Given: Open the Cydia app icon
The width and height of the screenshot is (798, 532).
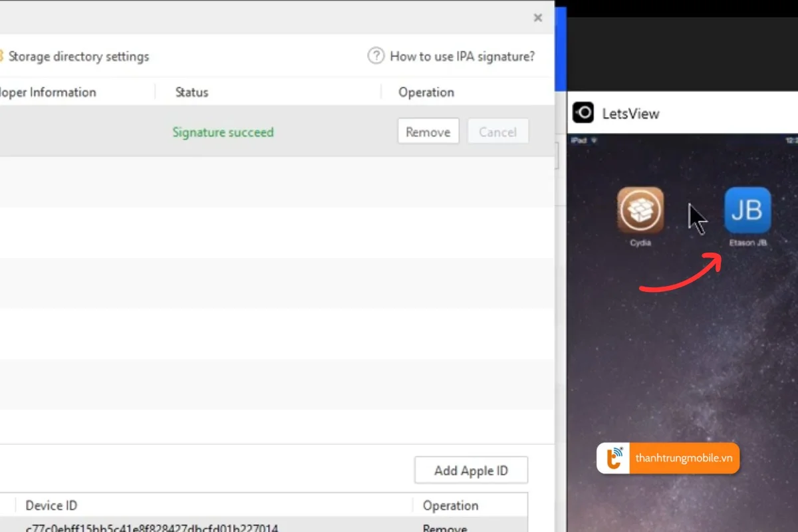Looking at the screenshot, I should pos(640,210).
